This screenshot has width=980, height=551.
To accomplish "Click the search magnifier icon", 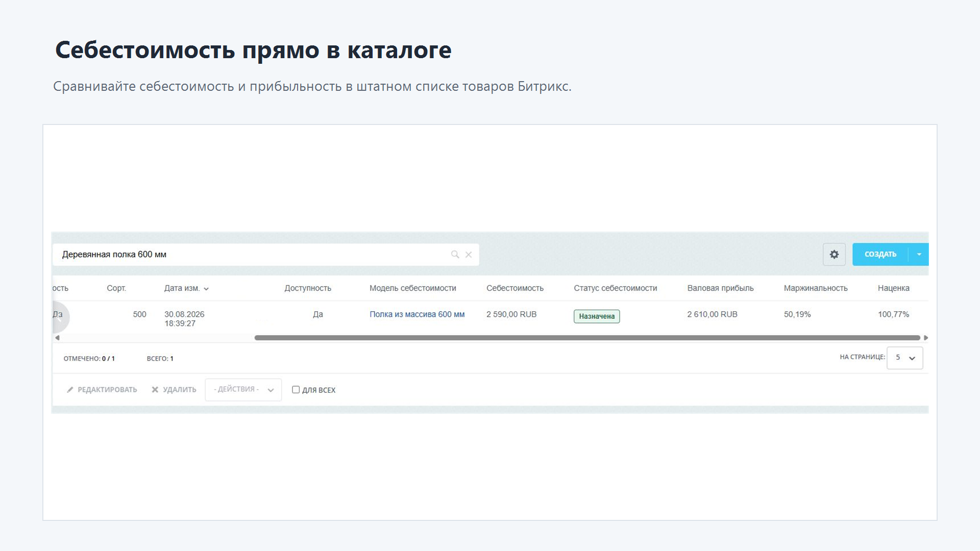I will (455, 254).
